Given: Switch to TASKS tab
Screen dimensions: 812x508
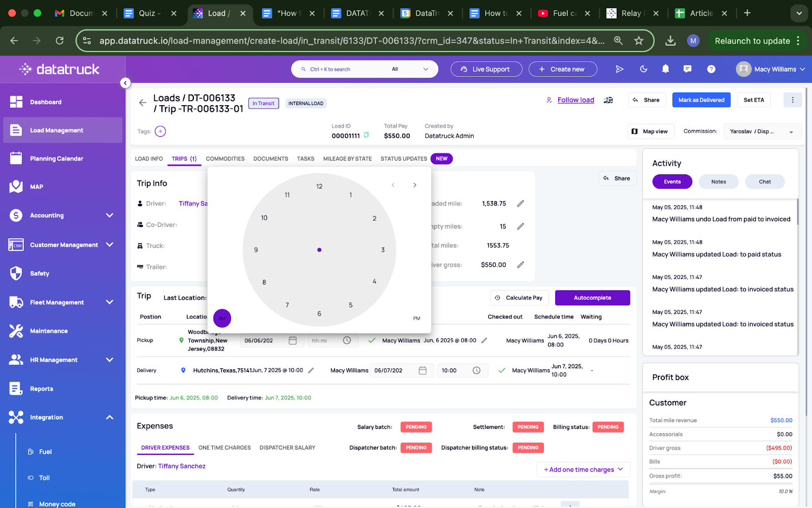Looking at the screenshot, I should tap(306, 159).
